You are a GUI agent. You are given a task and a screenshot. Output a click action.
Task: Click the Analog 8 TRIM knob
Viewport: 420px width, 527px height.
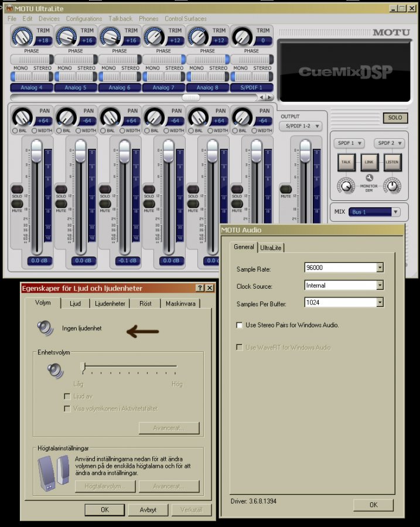[x=198, y=36]
